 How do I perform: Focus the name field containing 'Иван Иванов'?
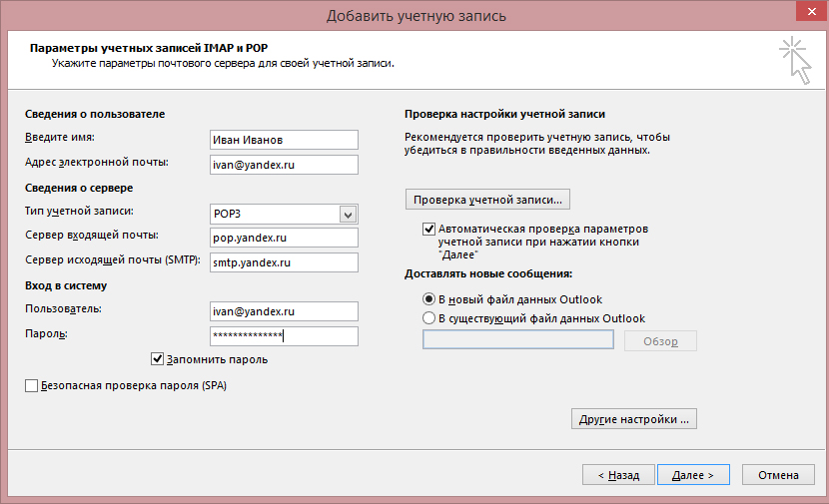284,140
